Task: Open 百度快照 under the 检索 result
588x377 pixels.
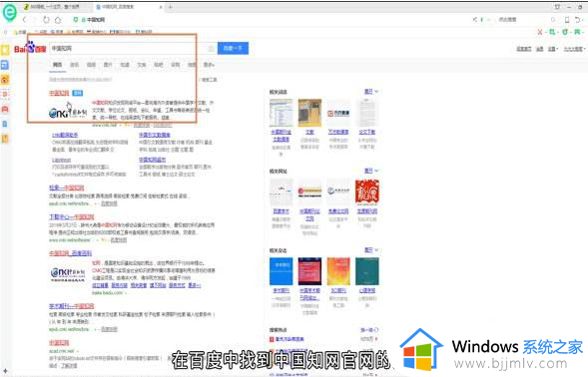Action: 109,203
